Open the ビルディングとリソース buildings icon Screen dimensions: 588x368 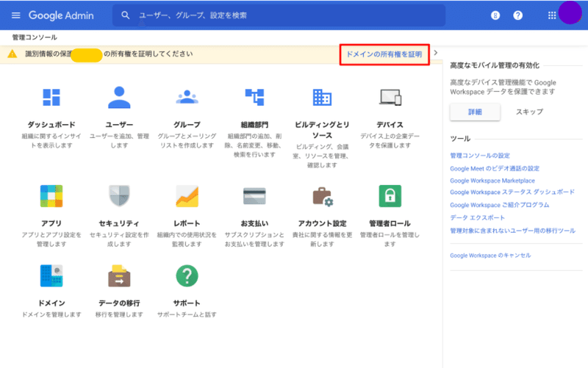tap(322, 98)
